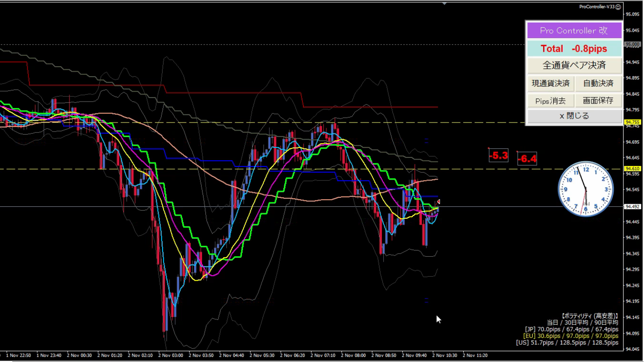Image resolution: width=644 pixels, height=362 pixels.
Task: Click the analog clock widget
Action: 586,189
